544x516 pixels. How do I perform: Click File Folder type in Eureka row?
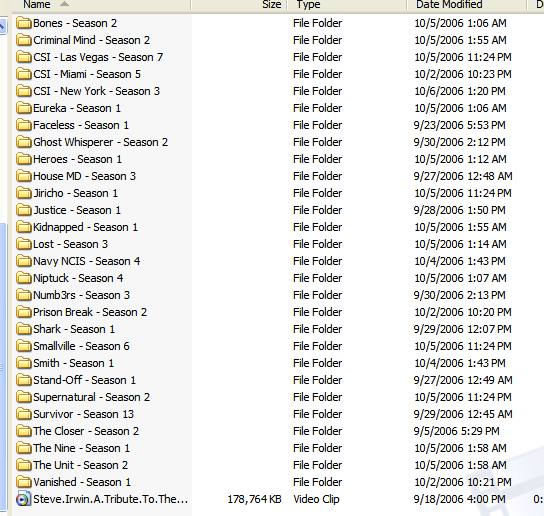pos(317,108)
